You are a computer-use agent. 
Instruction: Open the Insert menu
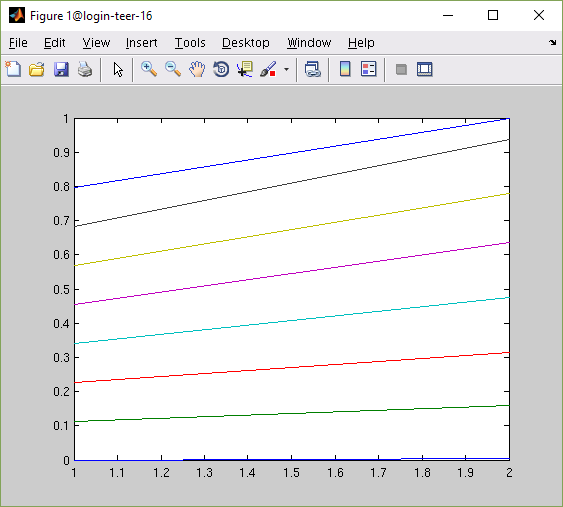pos(141,43)
